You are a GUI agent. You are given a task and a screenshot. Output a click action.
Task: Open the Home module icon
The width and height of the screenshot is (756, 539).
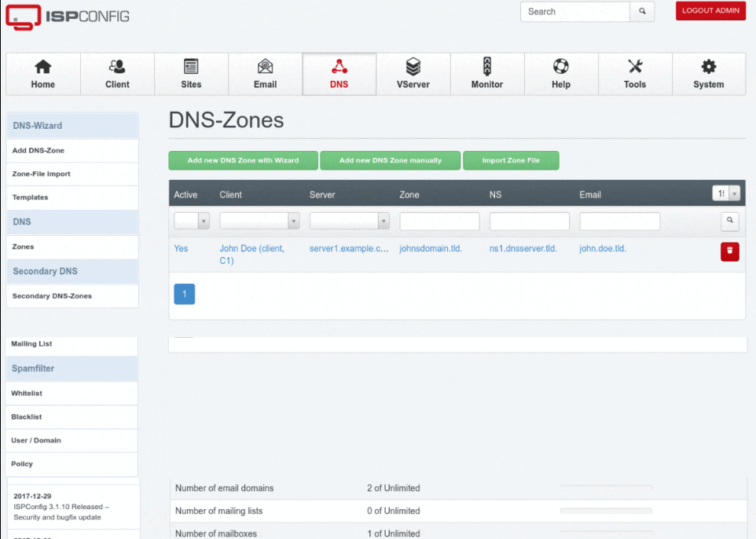pos(43,68)
